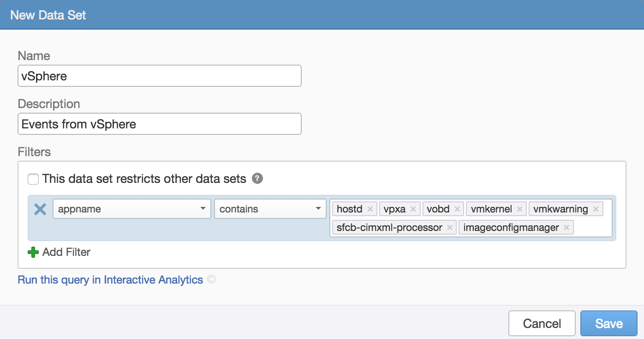Viewport: 644px width, 339px height.
Task: Click the arrow icon after Interactive Analytics link
Action: click(x=211, y=279)
